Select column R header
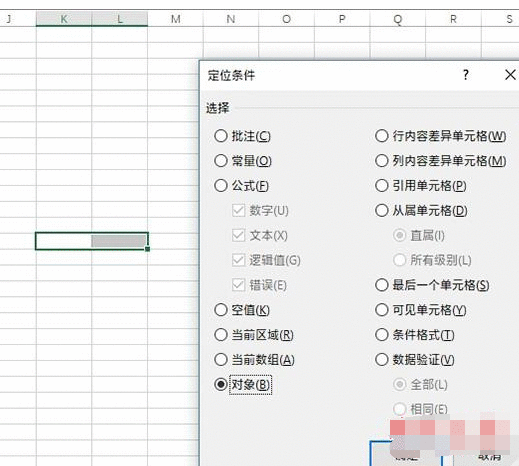 pyautogui.click(x=453, y=19)
